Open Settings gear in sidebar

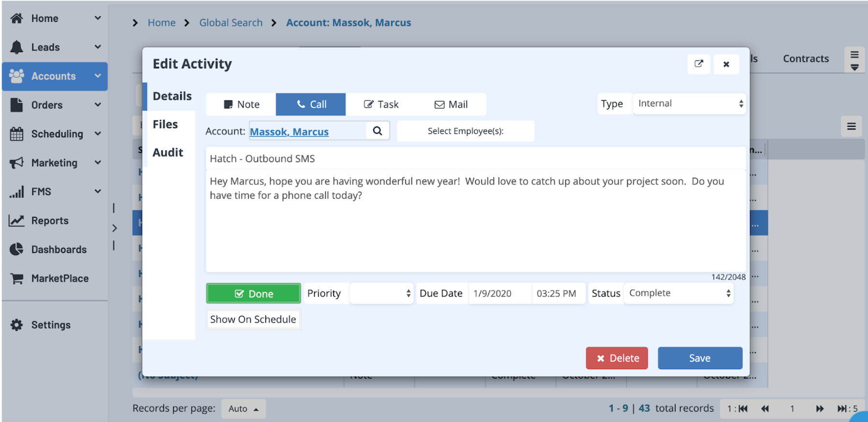coord(16,325)
